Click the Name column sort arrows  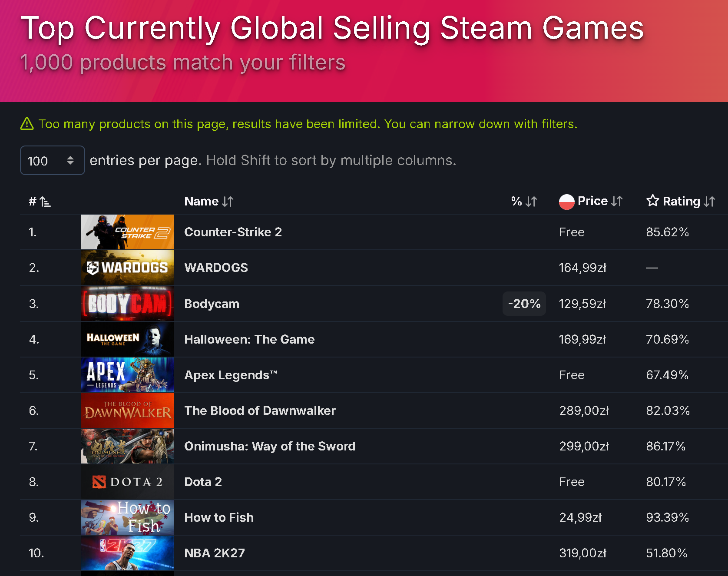(228, 202)
